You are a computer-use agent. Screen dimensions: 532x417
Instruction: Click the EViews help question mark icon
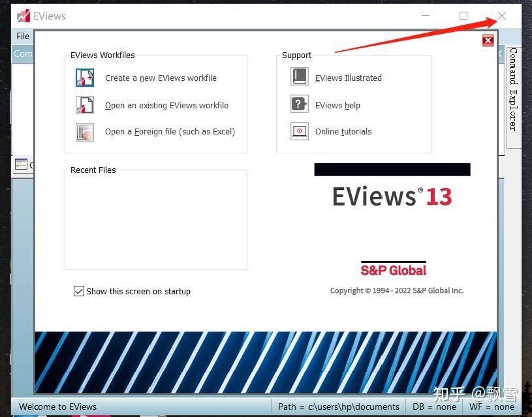(298, 104)
